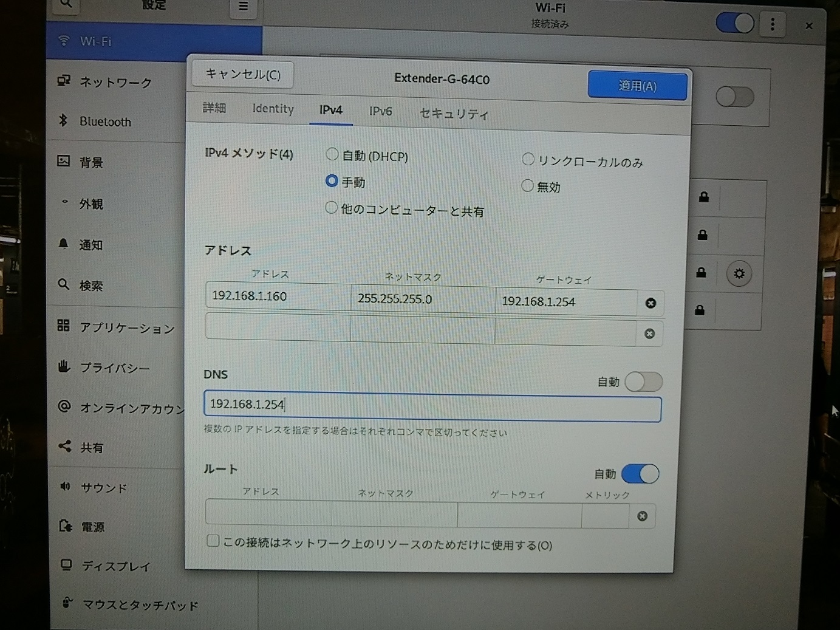Switch to the セキュリティ tab
Image resolution: width=840 pixels, height=630 pixels.
tap(454, 114)
